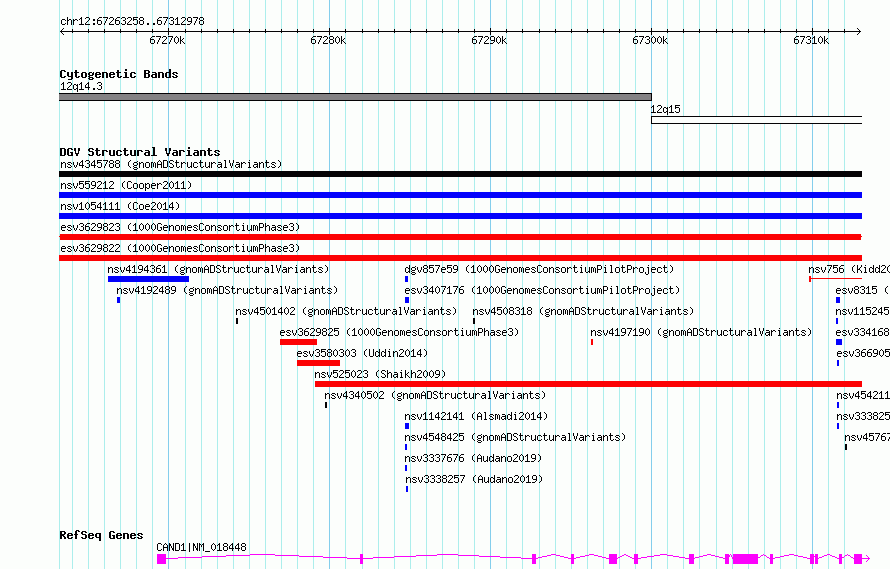
Task: Open the nsv1142141 Alsmadi2014 label
Action: click(x=476, y=416)
